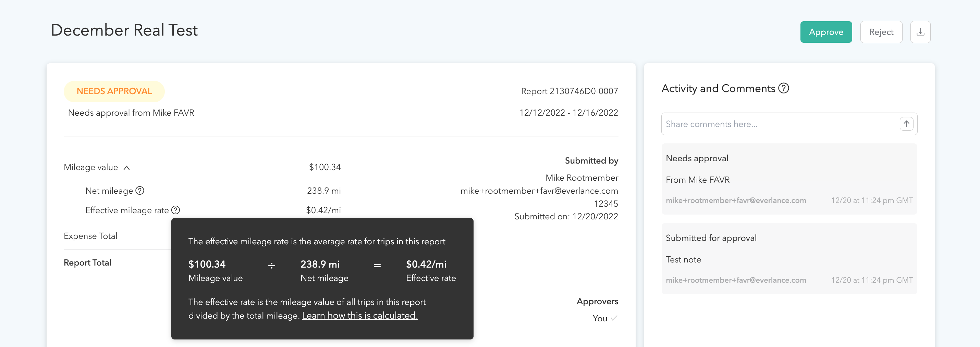Click the submit comment arrow icon
This screenshot has width=980, height=347.
click(x=907, y=124)
